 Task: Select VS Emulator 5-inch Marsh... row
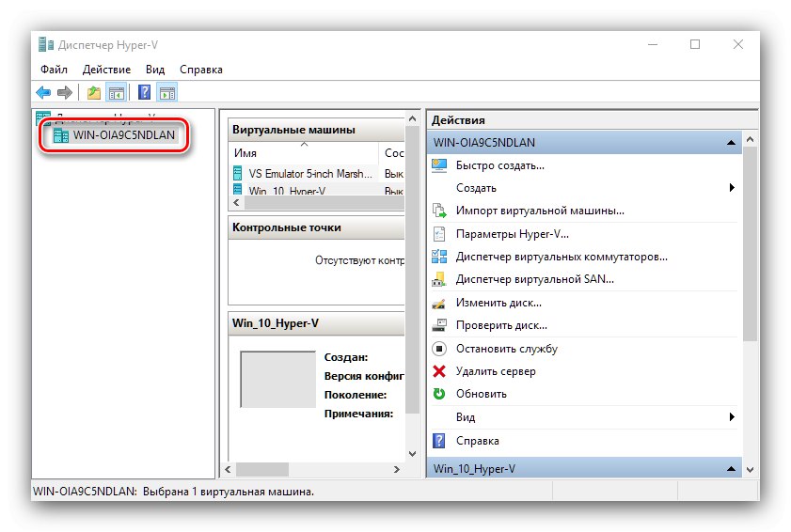(317, 174)
